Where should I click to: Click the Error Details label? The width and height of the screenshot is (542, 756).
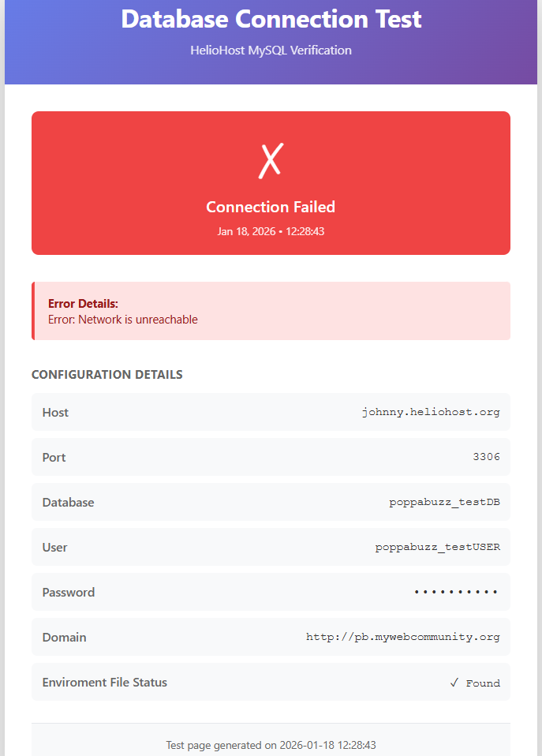point(83,304)
